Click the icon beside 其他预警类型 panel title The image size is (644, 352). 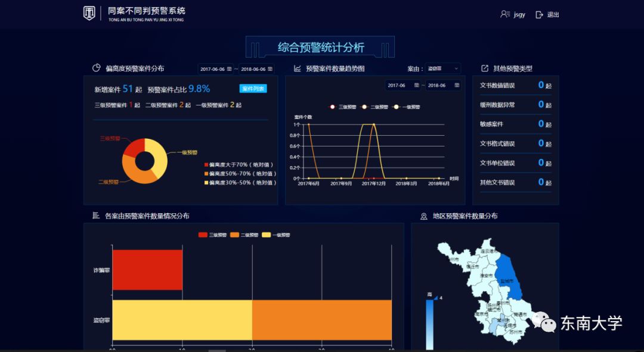pos(484,68)
